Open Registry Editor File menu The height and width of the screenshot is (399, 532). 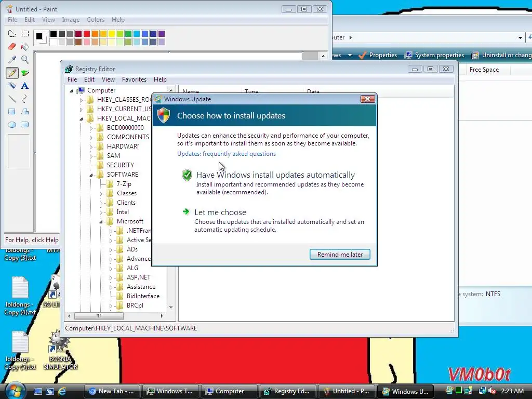pyautogui.click(x=72, y=79)
